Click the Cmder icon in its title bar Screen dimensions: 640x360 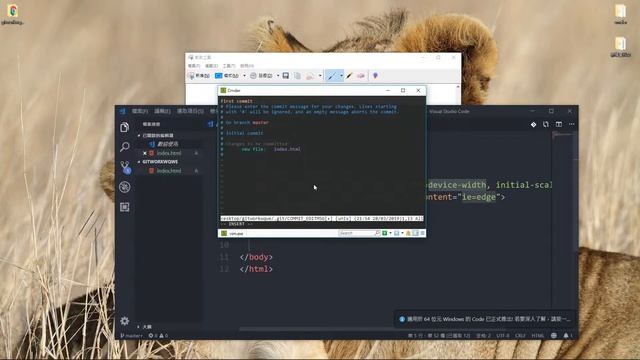pos(223,90)
